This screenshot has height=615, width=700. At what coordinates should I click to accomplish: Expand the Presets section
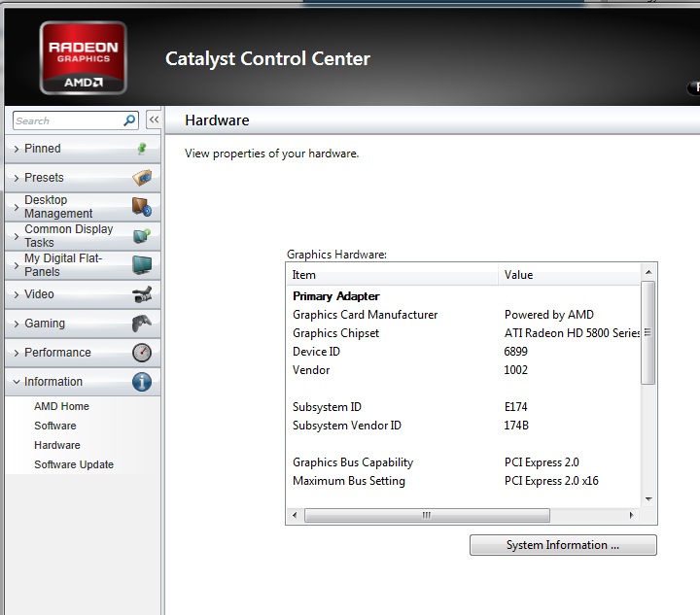click(x=83, y=178)
